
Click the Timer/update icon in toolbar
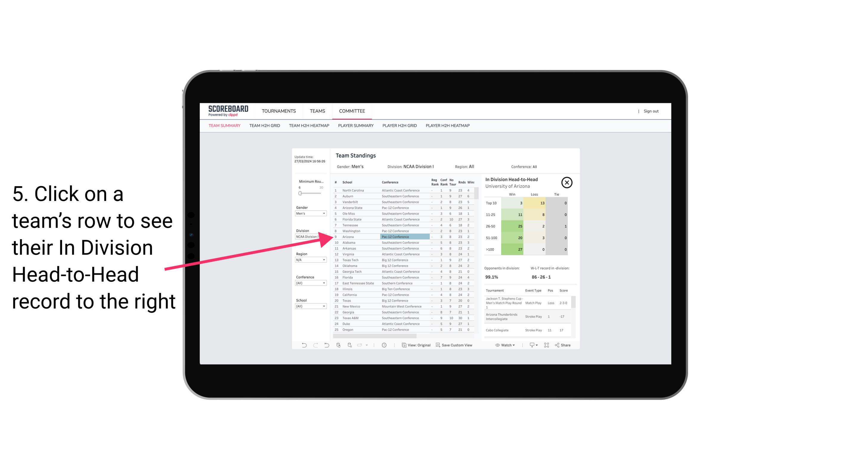[384, 344]
